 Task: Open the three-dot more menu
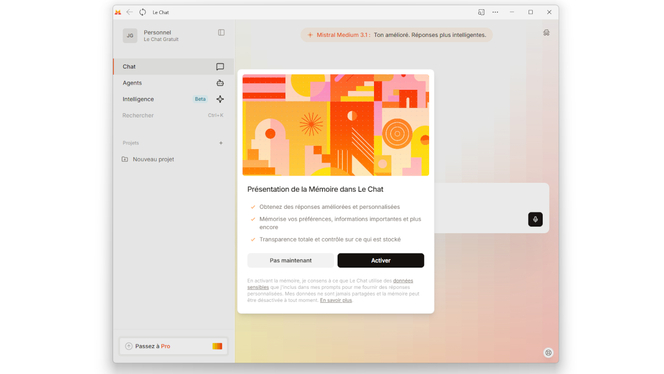click(495, 12)
